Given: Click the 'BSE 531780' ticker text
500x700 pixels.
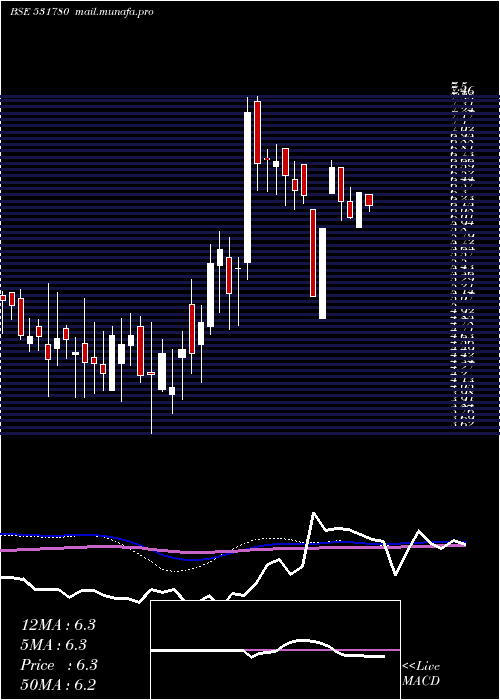Looking at the screenshot, I should (39, 12).
